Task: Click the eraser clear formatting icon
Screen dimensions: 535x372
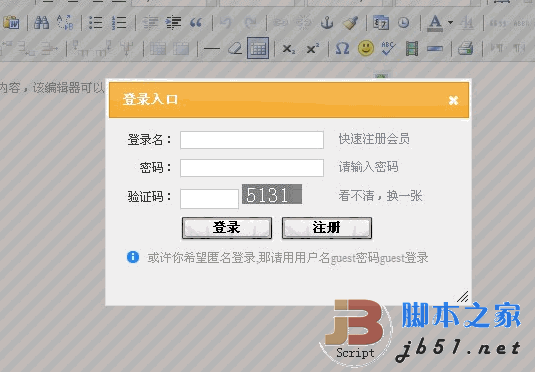Action: pyautogui.click(x=235, y=49)
